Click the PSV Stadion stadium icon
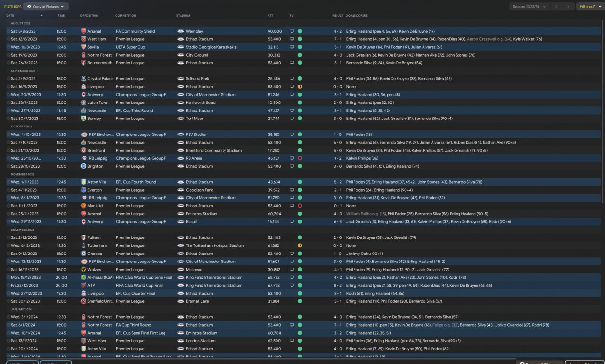605x364 pixels. (181, 135)
